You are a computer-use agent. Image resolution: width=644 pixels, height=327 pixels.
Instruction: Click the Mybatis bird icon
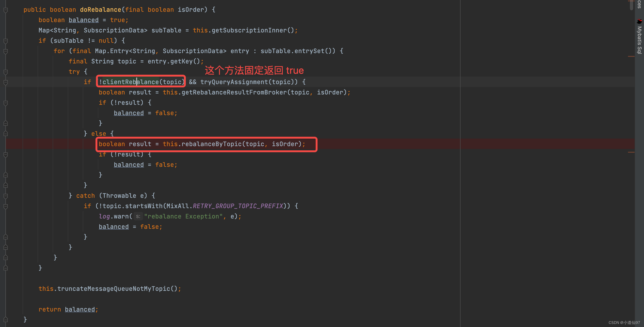pyautogui.click(x=639, y=21)
